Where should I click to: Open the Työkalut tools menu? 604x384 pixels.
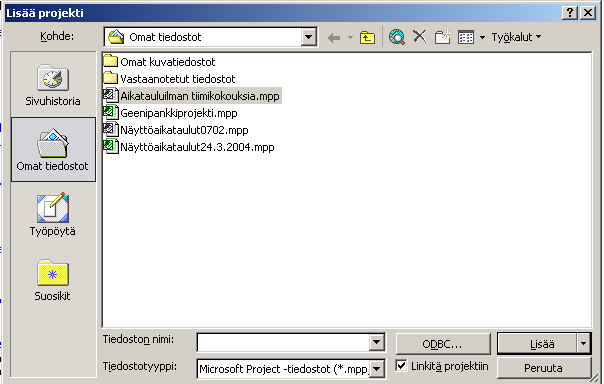coord(516,37)
